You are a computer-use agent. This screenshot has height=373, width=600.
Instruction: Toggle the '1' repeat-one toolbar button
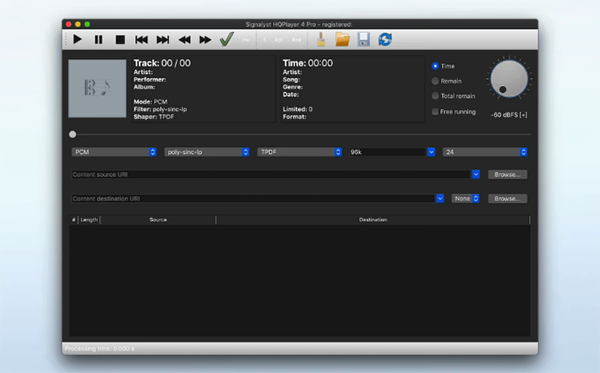[x=264, y=39]
